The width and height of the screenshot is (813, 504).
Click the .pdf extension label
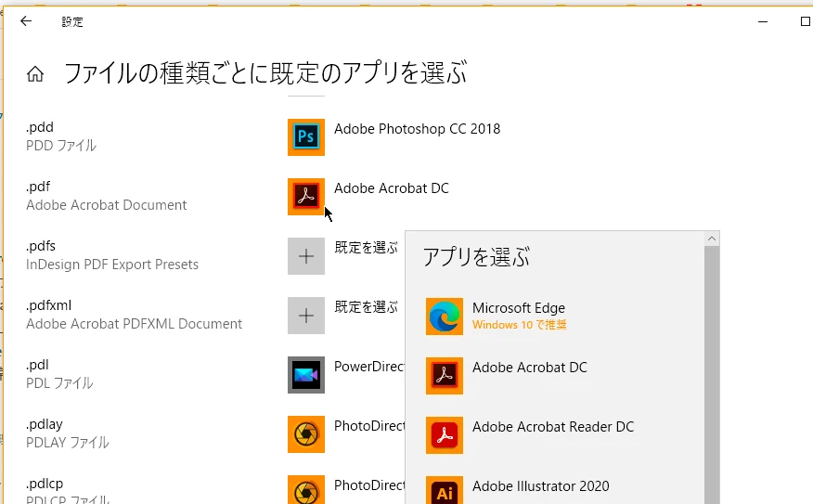(x=38, y=187)
